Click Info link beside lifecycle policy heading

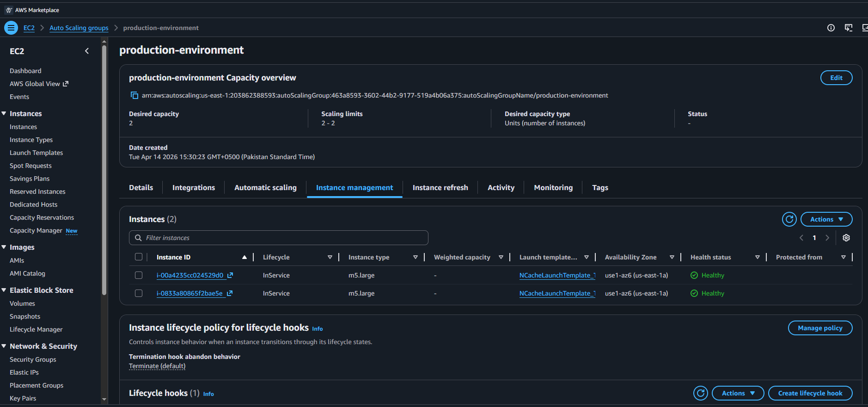pos(318,329)
